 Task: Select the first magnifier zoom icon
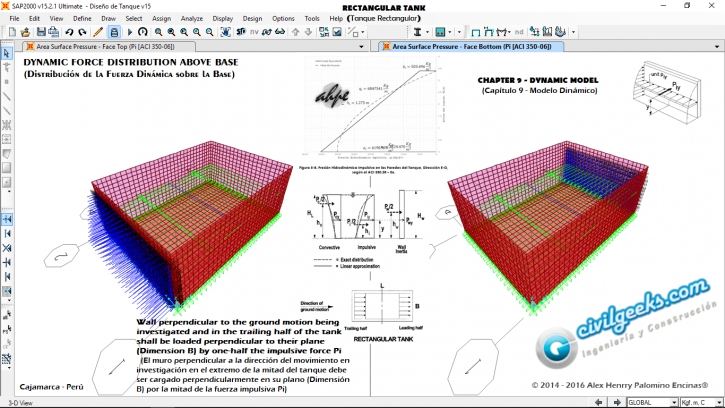(x=159, y=32)
